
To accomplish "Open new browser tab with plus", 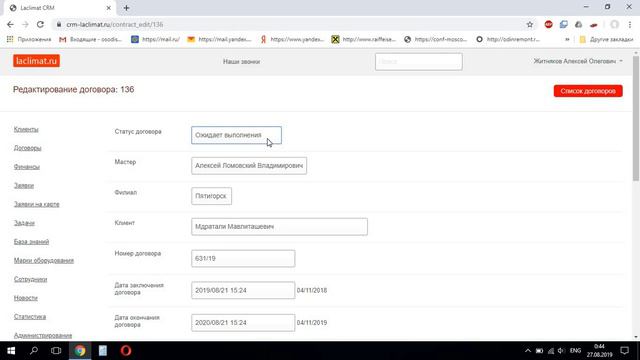I will tap(127, 8).
